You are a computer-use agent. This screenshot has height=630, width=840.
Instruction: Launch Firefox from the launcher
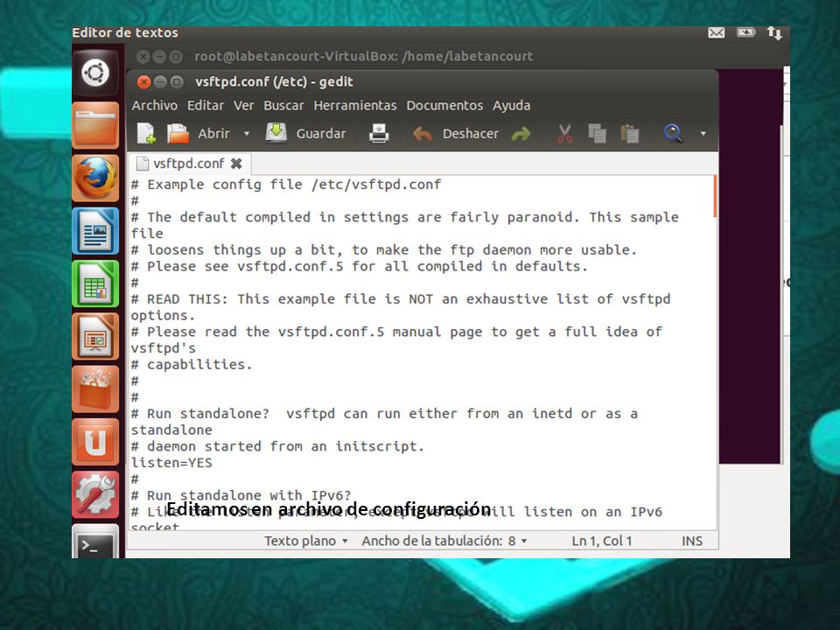click(95, 178)
